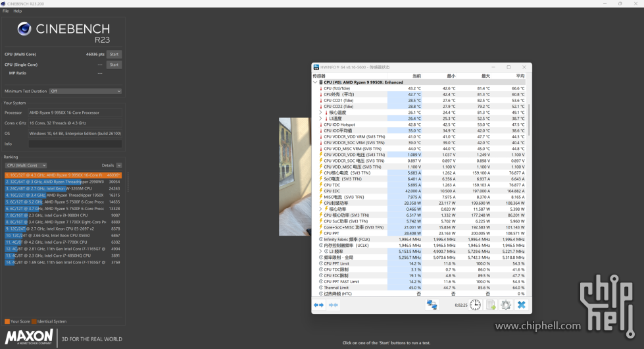Click the 传感器 column header

319,76
